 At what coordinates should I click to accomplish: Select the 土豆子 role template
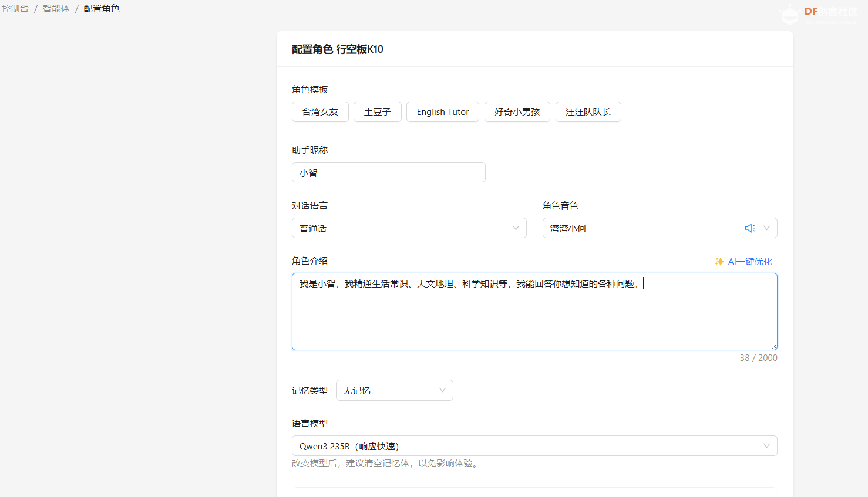pyautogui.click(x=377, y=111)
